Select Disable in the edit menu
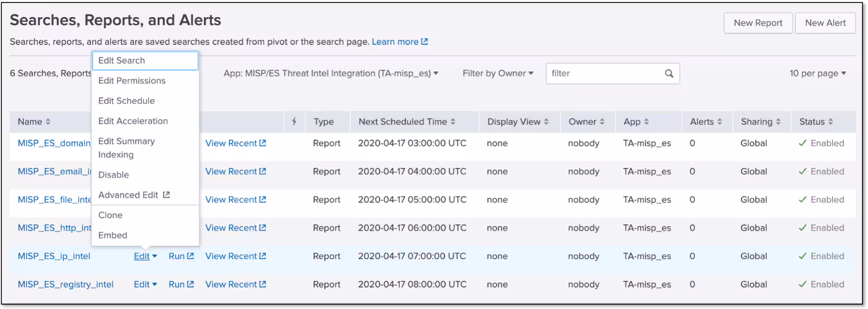 114,175
